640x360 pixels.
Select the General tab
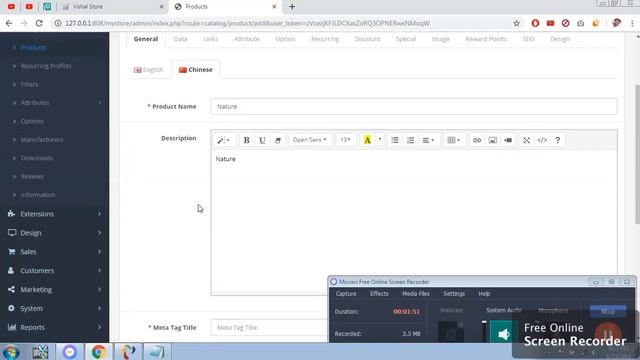[x=146, y=39]
